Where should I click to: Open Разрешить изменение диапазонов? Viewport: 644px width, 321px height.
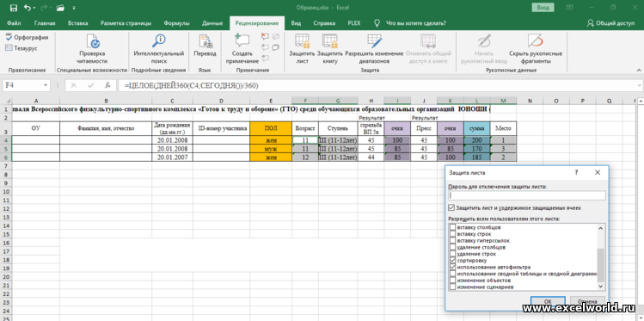374,49
